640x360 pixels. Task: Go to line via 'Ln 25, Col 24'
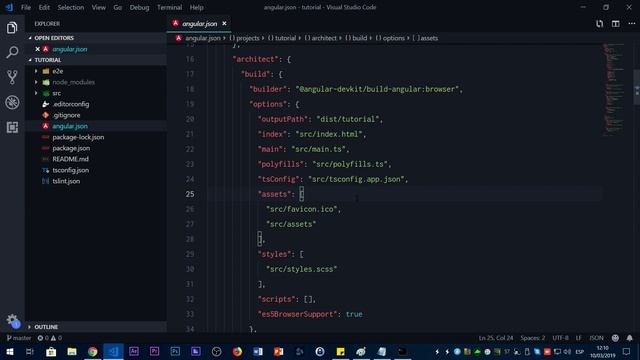tap(496, 338)
